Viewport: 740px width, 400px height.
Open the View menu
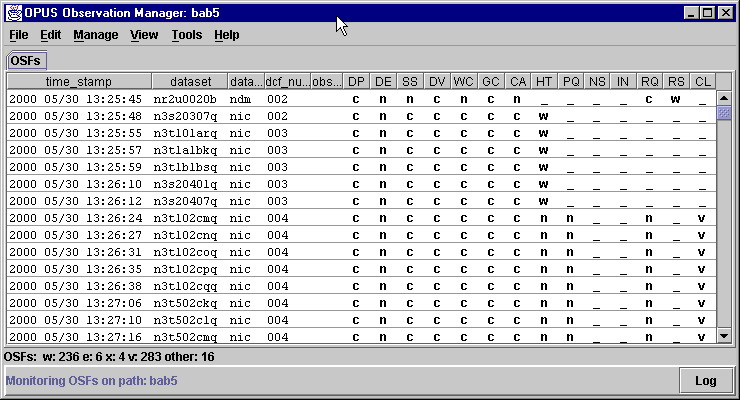144,35
